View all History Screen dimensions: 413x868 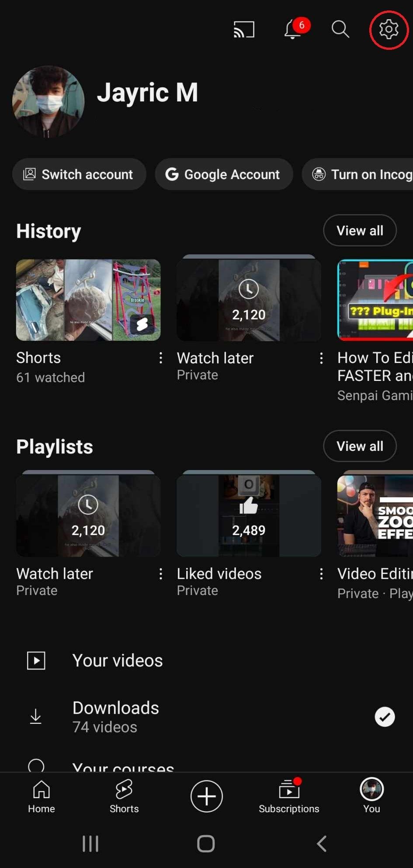[x=360, y=230]
